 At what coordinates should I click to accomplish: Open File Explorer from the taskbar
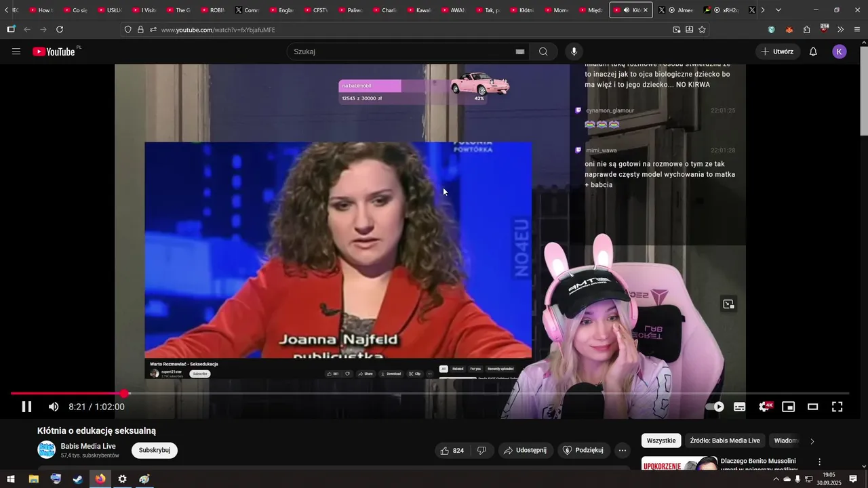(x=33, y=479)
